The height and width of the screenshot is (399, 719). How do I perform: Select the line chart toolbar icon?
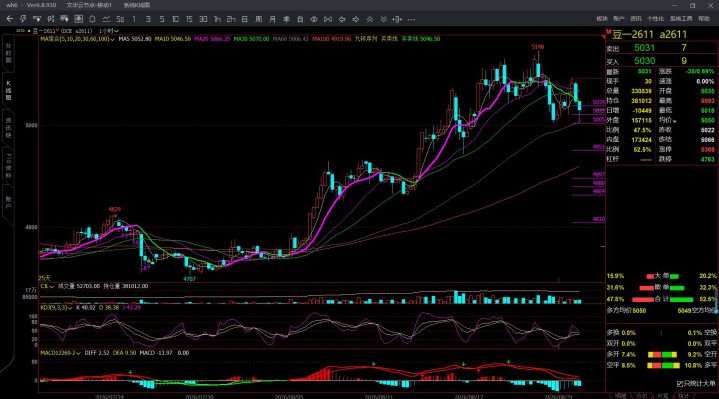(106, 19)
